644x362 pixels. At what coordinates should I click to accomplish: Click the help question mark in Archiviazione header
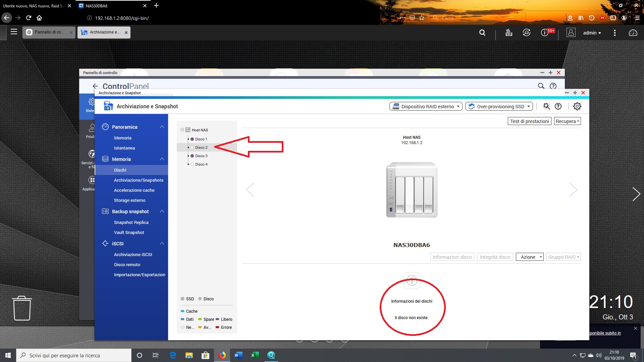(558, 106)
